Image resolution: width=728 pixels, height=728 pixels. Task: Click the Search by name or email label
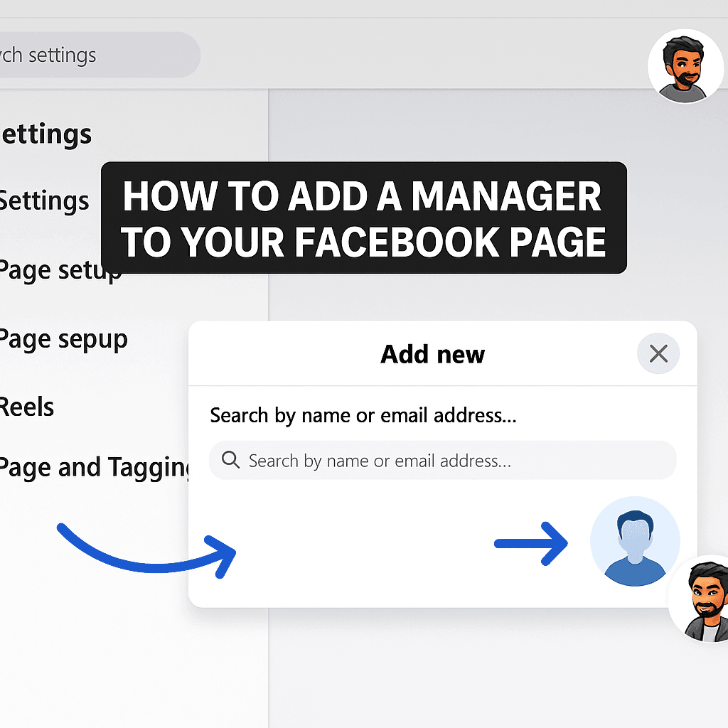coord(363,415)
